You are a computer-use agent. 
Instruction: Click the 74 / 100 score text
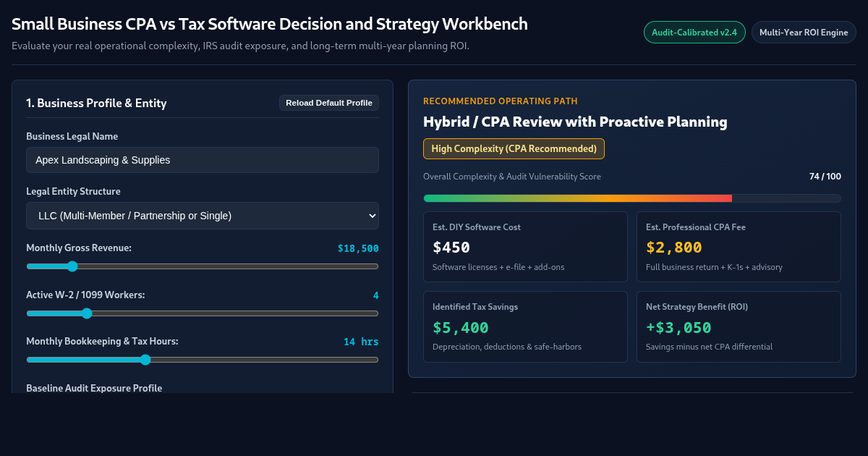click(x=825, y=177)
